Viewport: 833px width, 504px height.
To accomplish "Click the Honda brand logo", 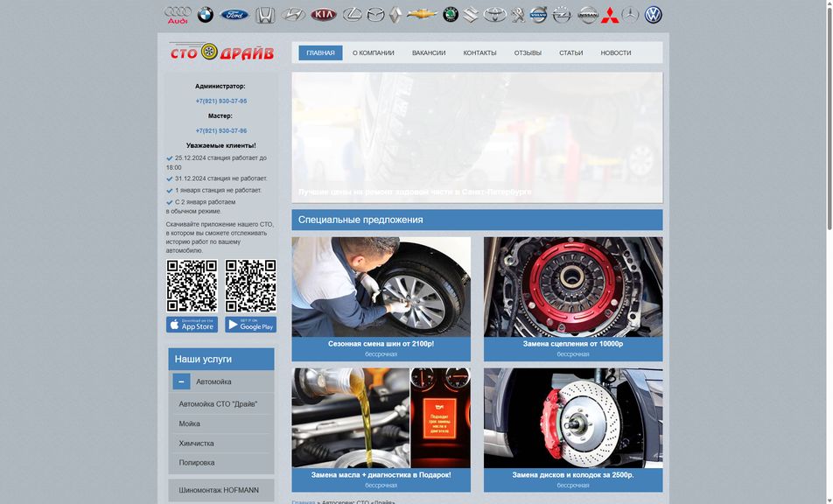I will (265, 15).
